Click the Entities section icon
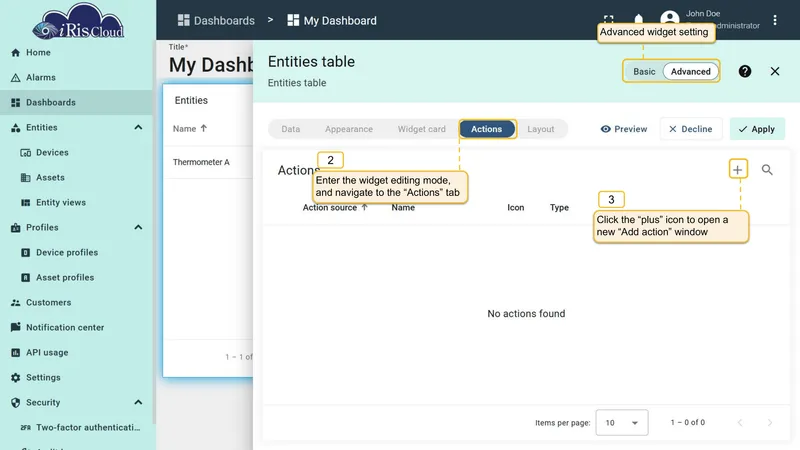Screen dimensions: 800x450 (15, 128)
